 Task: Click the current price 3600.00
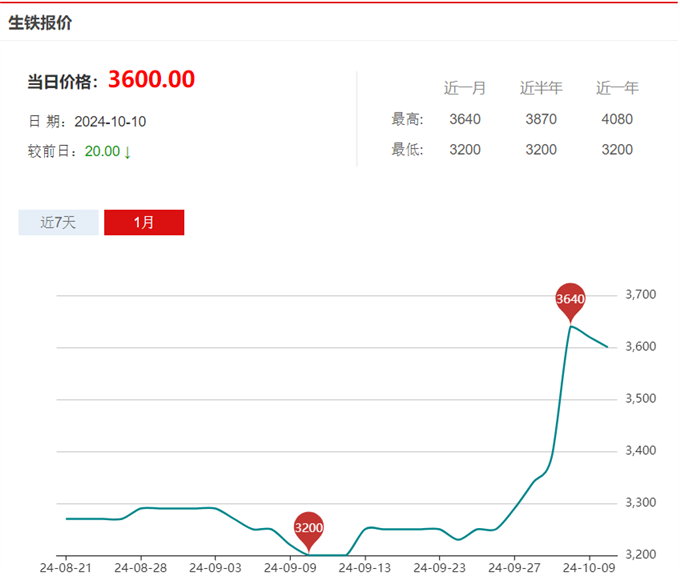pos(151,80)
